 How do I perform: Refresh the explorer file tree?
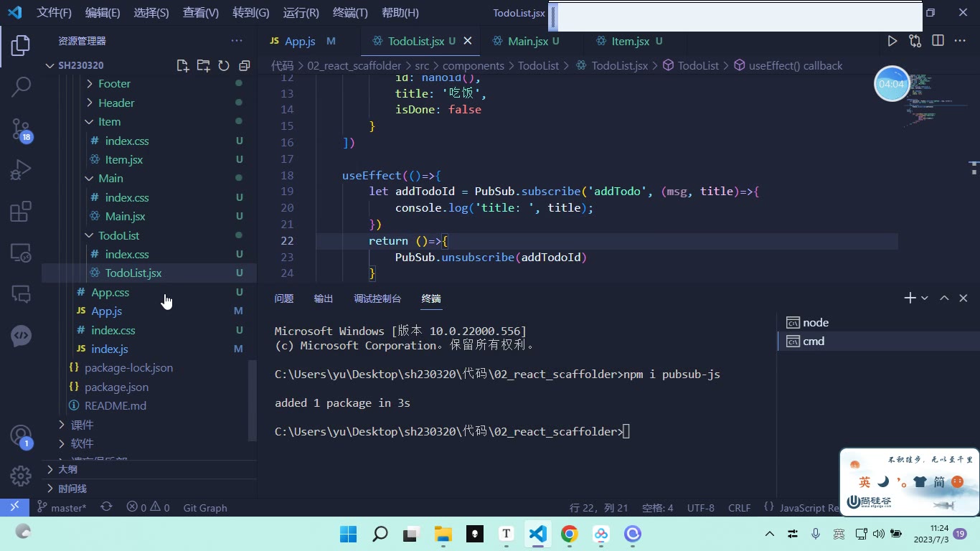tap(224, 65)
